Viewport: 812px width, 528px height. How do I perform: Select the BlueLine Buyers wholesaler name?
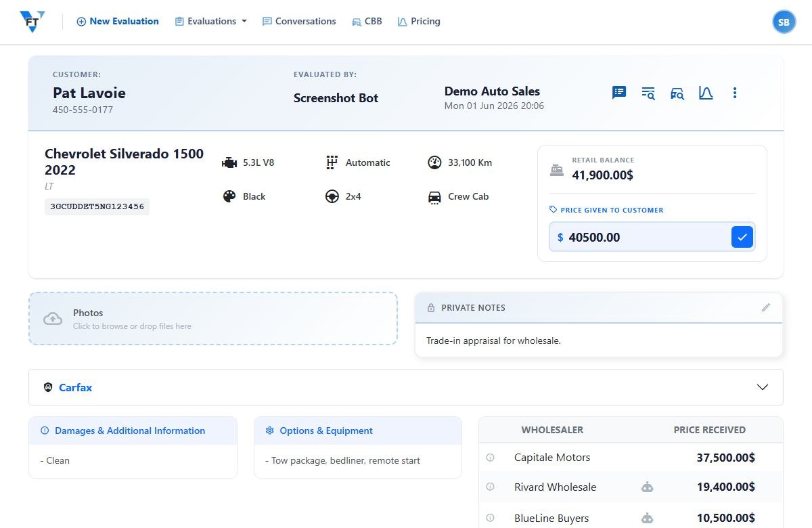[551, 519]
